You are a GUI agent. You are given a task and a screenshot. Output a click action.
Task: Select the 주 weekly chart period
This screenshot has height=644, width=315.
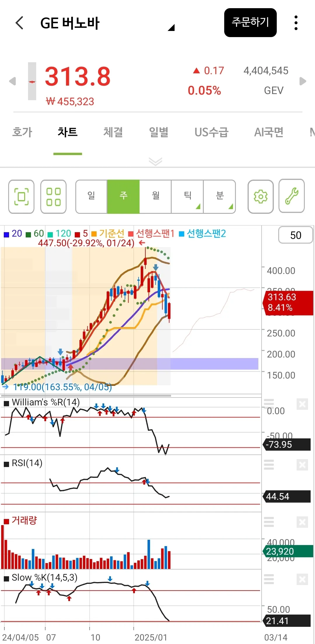pyautogui.click(x=123, y=197)
